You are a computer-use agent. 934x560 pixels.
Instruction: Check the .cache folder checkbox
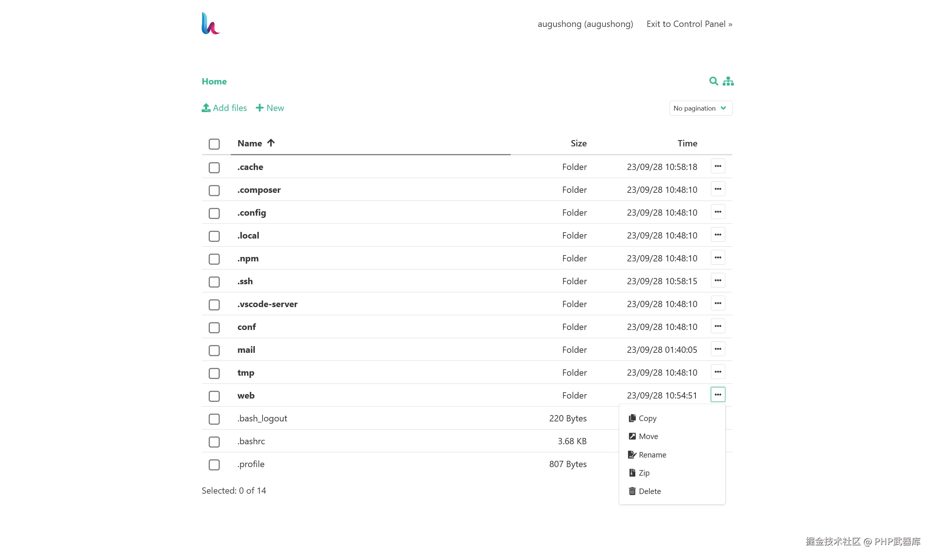coord(214,167)
